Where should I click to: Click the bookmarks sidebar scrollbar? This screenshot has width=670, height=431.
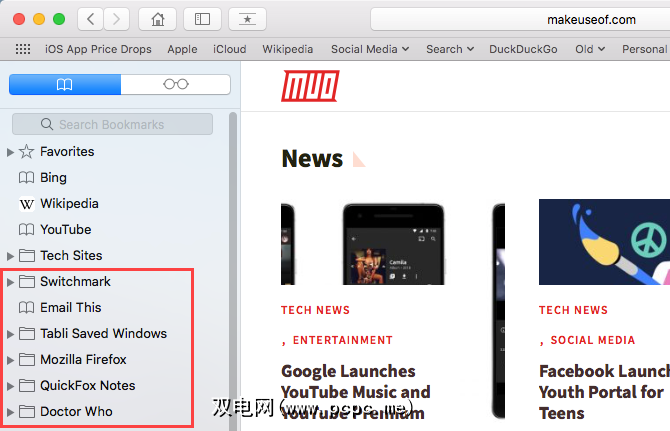click(233, 271)
